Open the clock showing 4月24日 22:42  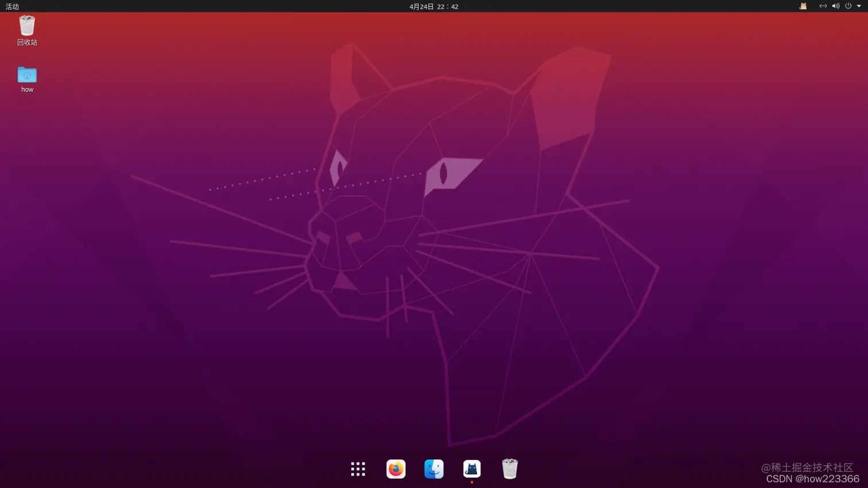point(434,6)
